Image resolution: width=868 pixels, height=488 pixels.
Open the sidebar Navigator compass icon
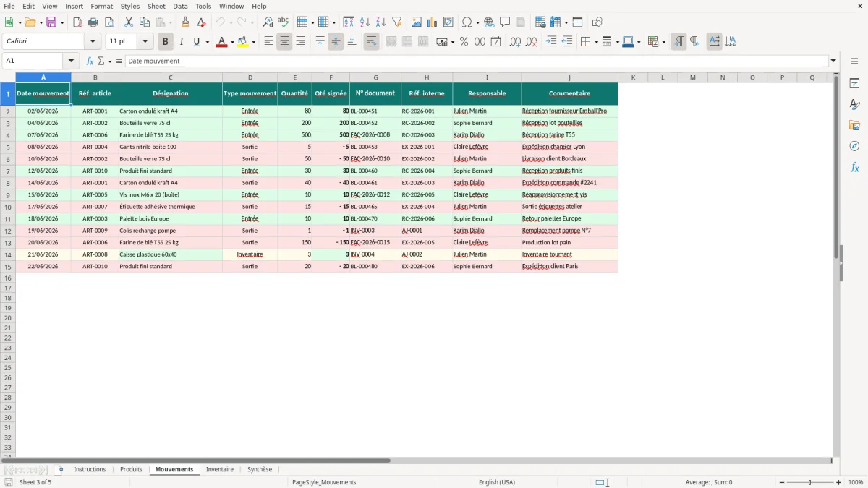854,147
